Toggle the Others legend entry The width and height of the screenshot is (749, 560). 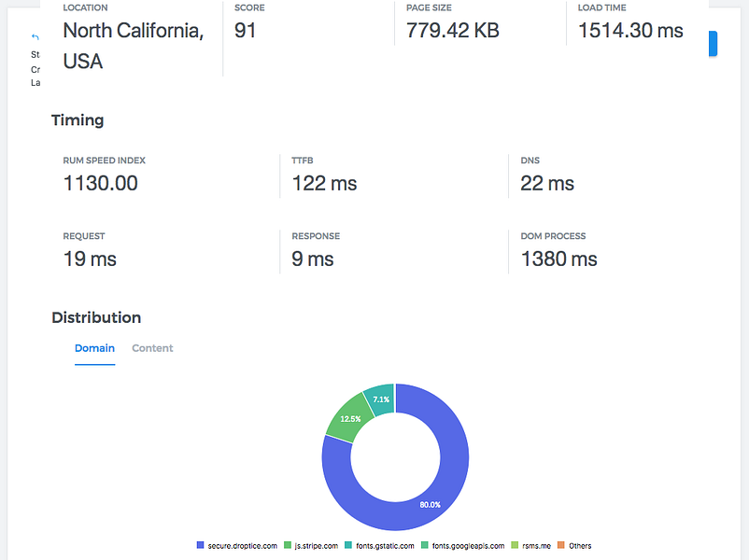574,545
